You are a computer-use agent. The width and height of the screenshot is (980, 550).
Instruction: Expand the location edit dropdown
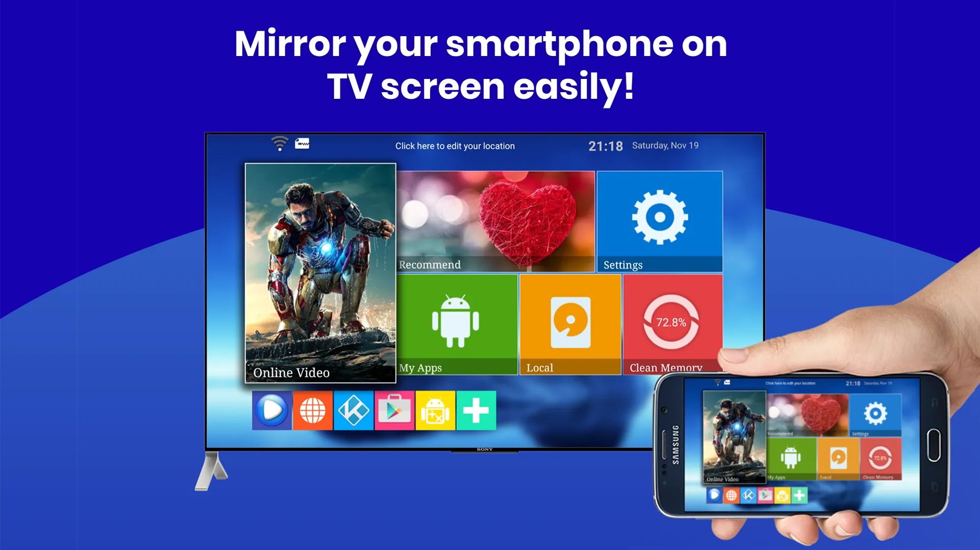click(455, 146)
